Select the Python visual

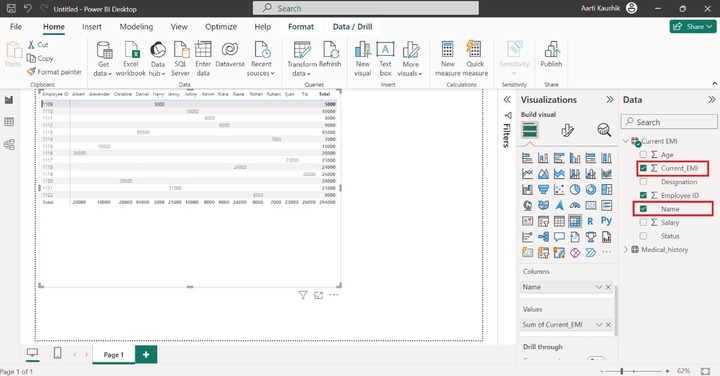tap(607, 221)
